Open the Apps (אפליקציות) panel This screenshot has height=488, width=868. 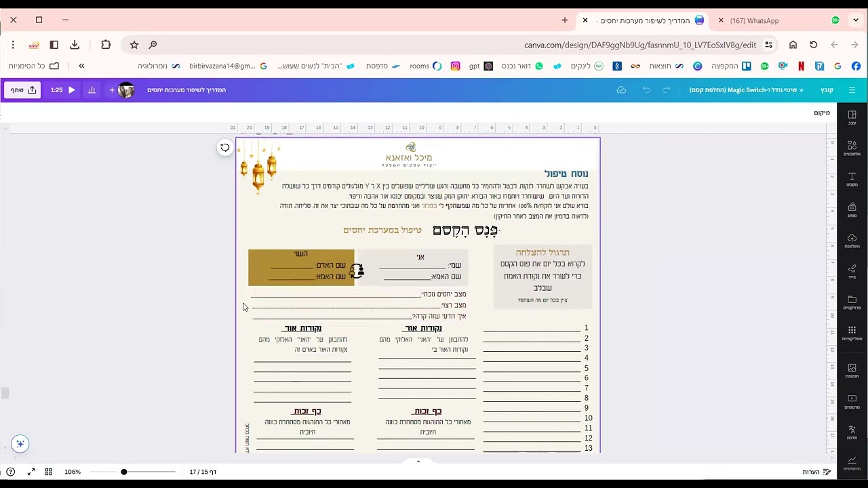[852, 333]
